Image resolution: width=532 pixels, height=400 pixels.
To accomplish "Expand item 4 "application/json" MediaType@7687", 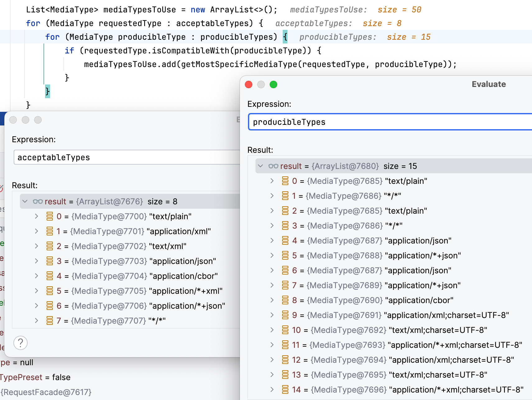I will click(x=272, y=241).
